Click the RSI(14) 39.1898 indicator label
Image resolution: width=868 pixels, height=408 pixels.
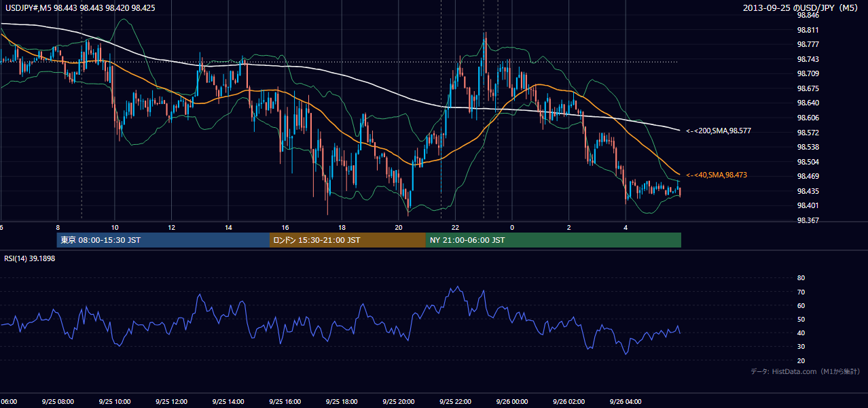30,258
